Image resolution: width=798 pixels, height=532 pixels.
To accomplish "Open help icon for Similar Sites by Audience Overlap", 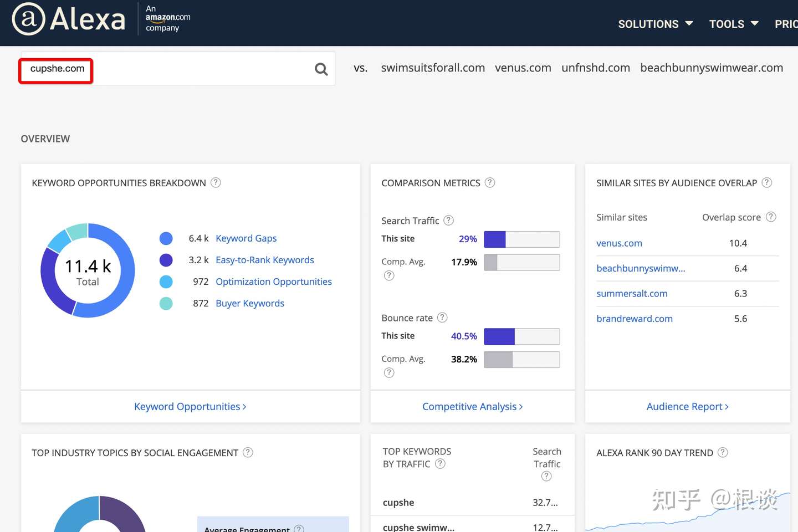I will (x=767, y=182).
